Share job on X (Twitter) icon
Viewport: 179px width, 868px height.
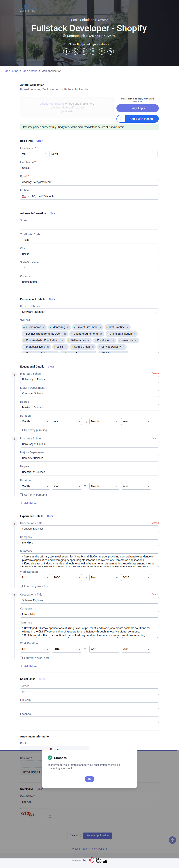pyautogui.click(x=75, y=51)
